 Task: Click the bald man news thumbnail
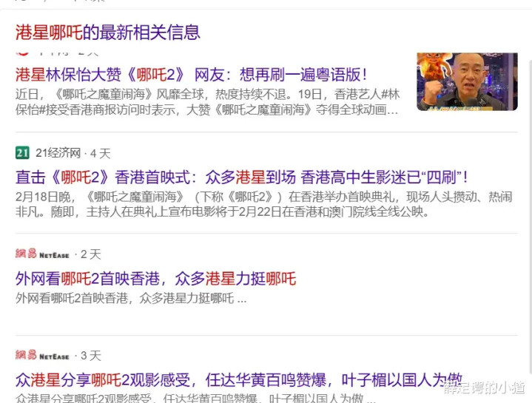[x=467, y=81]
